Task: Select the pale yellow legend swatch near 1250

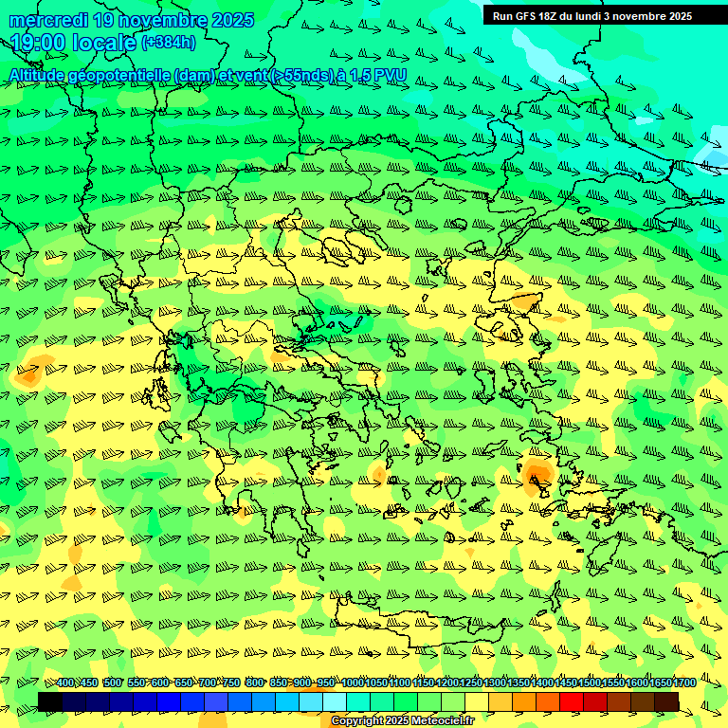Action: 477,701
